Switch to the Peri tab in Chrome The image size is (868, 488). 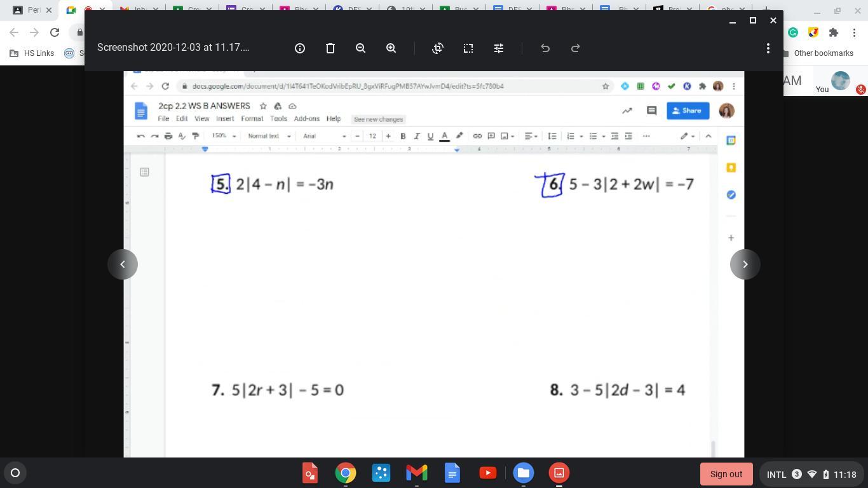tap(27, 10)
